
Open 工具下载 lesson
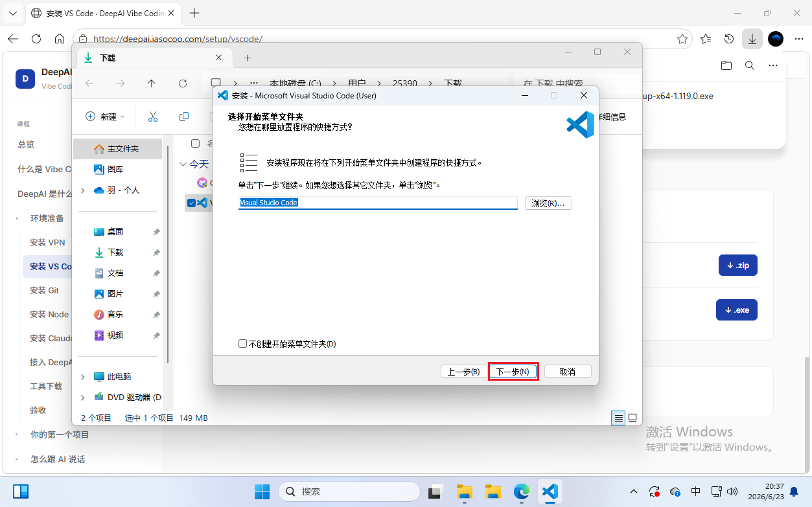pos(46,386)
